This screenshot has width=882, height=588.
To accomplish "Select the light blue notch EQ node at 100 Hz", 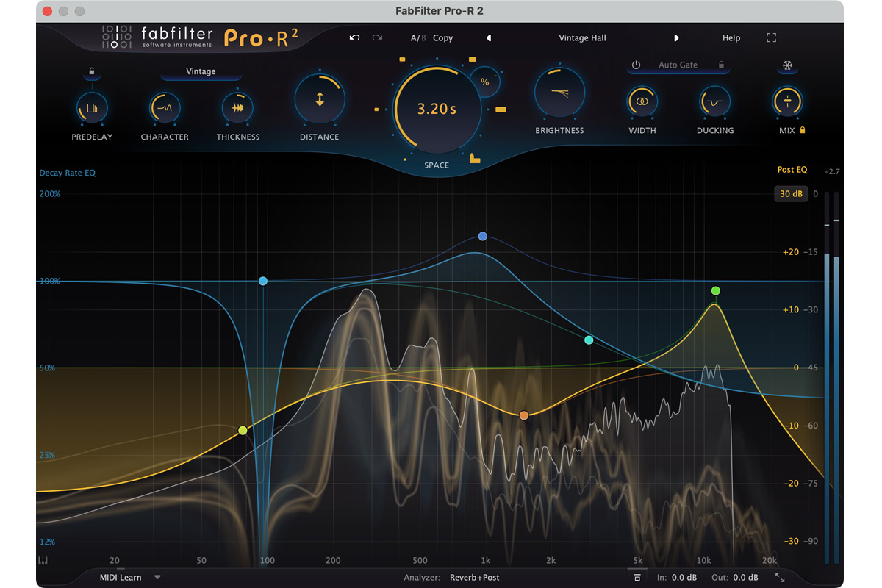I will (263, 281).
